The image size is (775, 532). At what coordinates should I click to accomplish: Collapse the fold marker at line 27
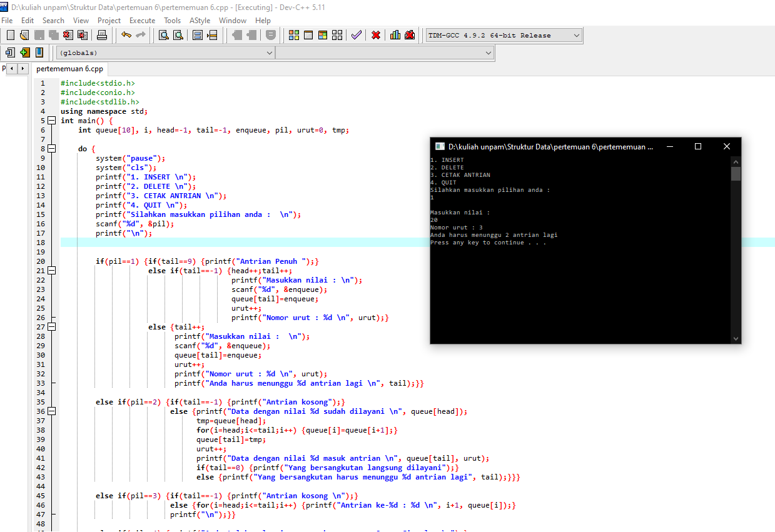coord(51,327)
